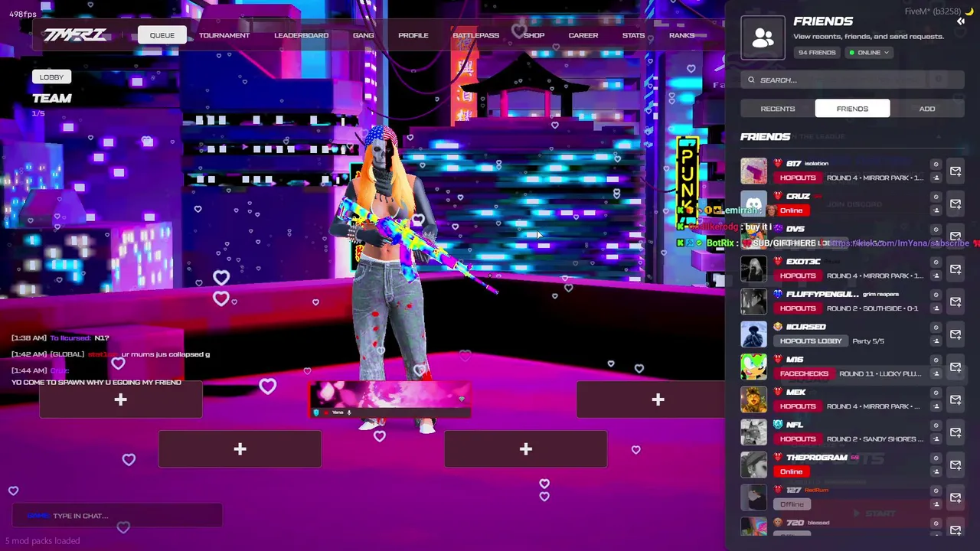Focus the TYPE IN CHAT input

click(117, 516)
